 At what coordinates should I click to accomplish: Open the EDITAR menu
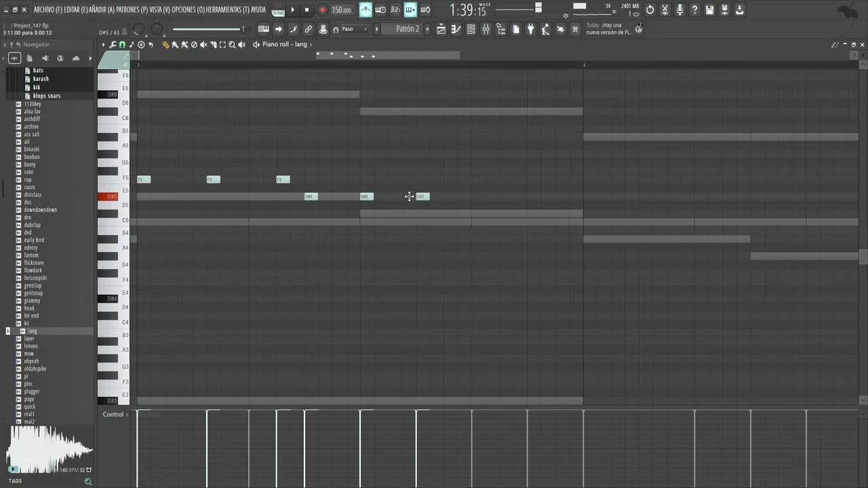pyautogui.click(x=75, y=9)
